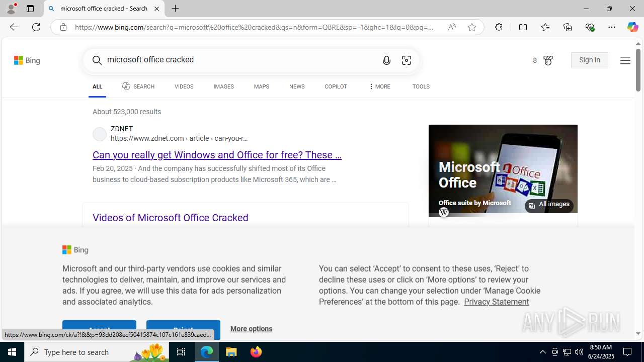Switch to NEWS tab
This screenshot has width=644, height=362.
[297, 86]
